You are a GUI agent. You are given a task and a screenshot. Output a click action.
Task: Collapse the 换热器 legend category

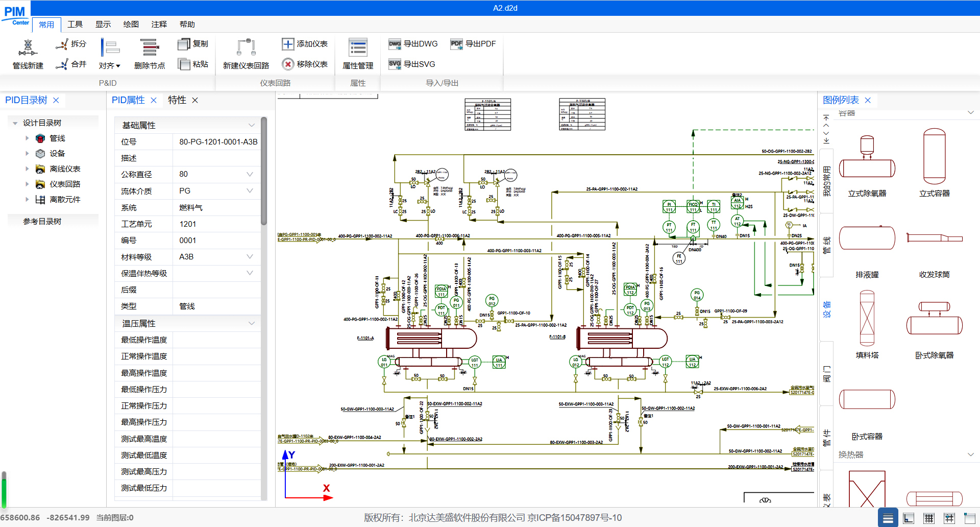coord(971,454)
